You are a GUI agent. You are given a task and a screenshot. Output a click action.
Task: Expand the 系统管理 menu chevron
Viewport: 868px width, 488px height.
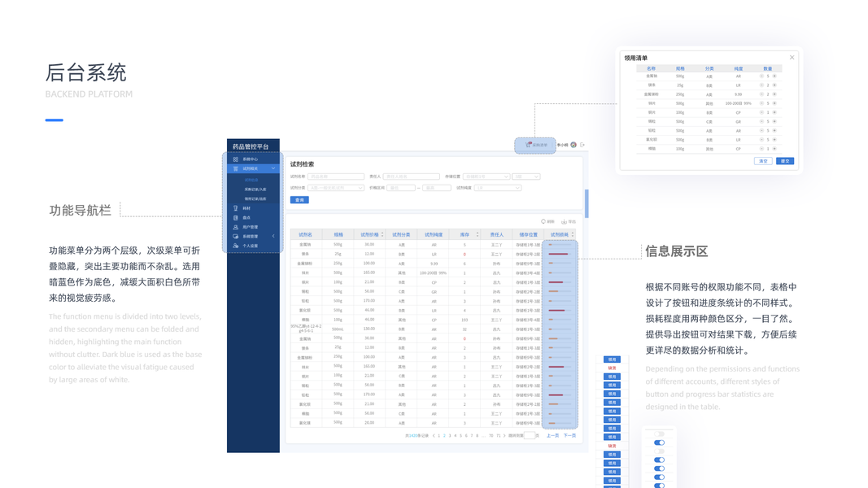point(273,236)
